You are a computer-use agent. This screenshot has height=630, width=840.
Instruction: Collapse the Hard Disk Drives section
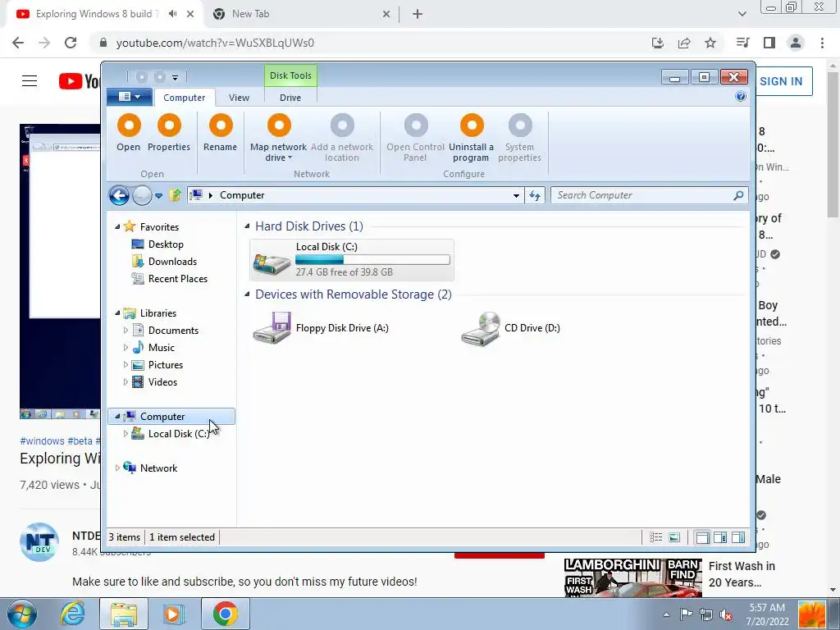pos(247,226)
